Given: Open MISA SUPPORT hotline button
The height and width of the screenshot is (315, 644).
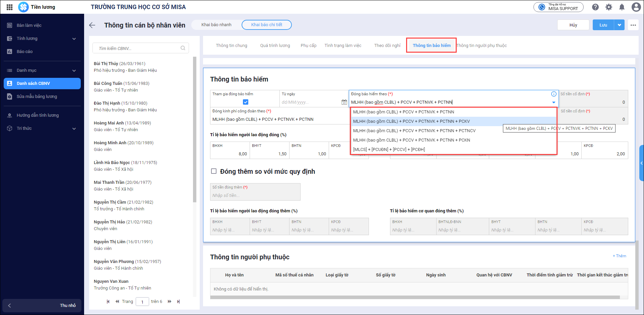Looking at the screenshot, I should click(x=559, y=7).
